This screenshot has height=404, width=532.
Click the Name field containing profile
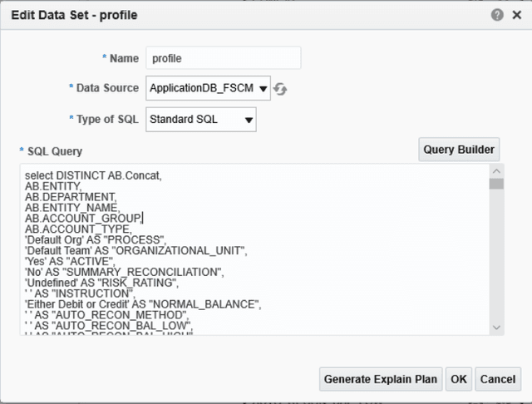223,58
